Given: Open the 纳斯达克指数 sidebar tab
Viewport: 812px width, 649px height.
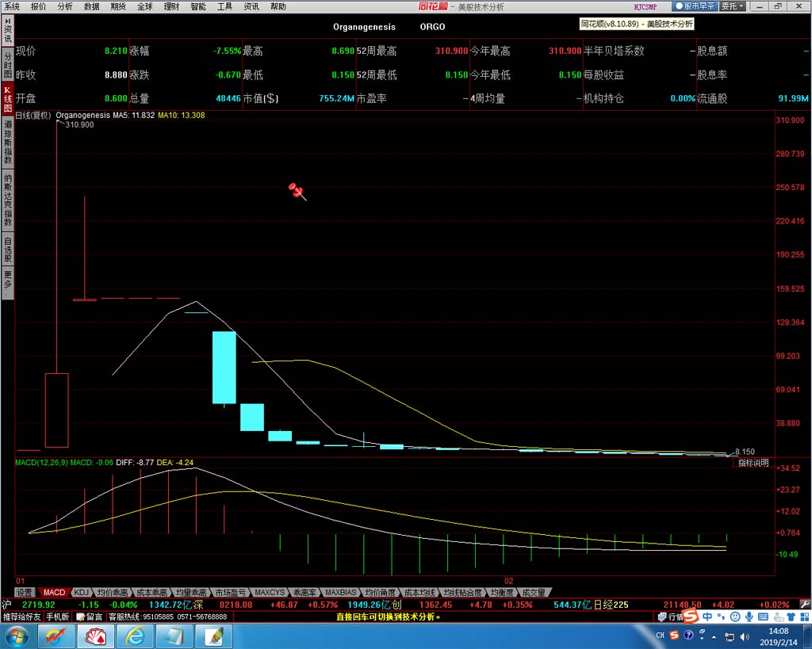Looking at the screenshot, I should [7, 200].
